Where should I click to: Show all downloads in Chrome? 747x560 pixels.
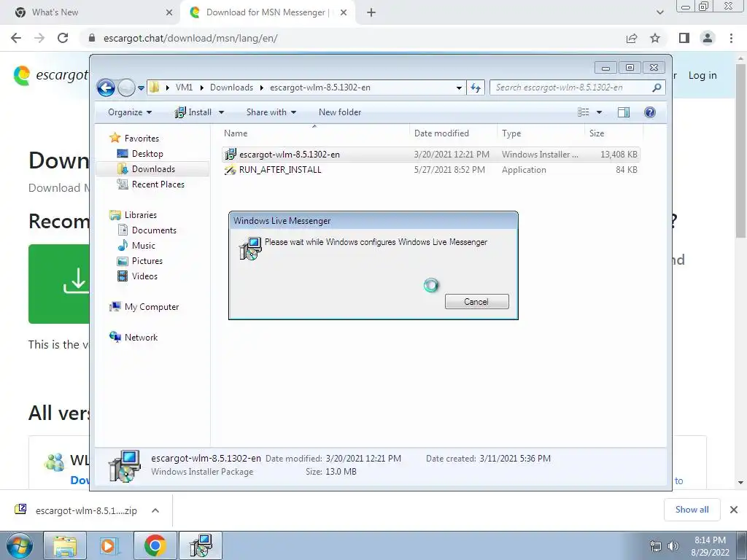(x=692, y=510)
